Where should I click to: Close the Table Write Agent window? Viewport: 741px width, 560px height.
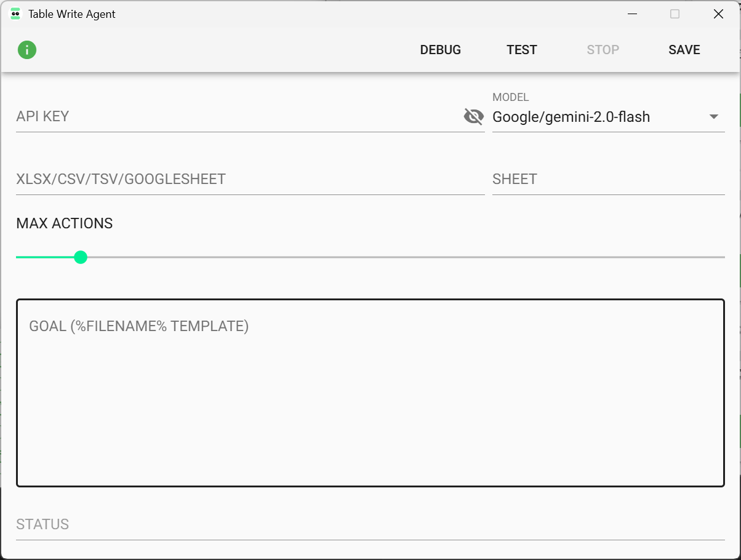coord(718,14)
